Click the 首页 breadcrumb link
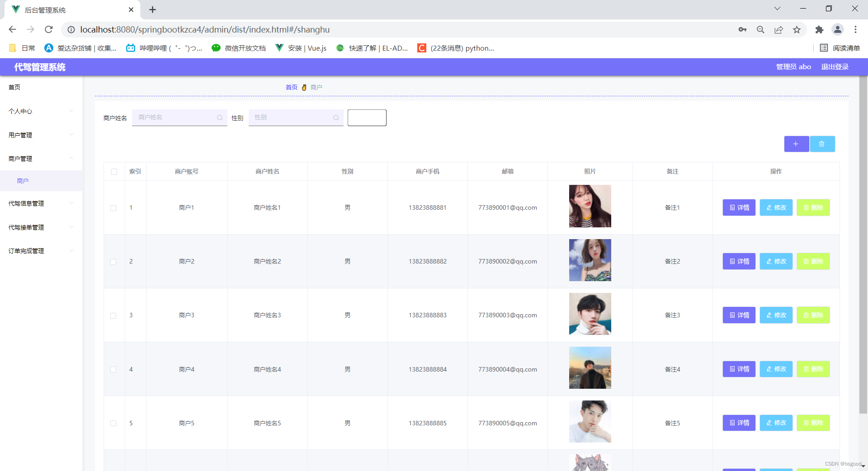 [292, 87]
